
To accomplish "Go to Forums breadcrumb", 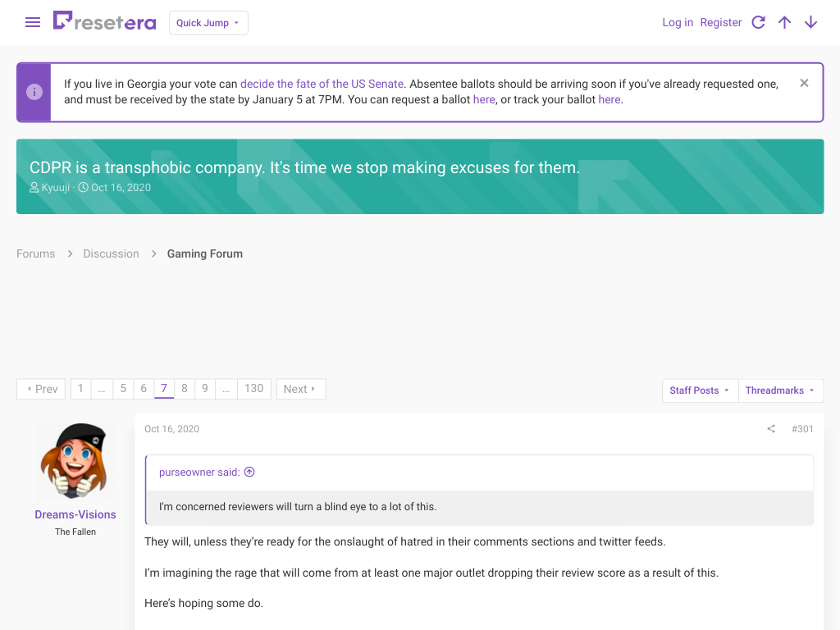I will 36,254.
